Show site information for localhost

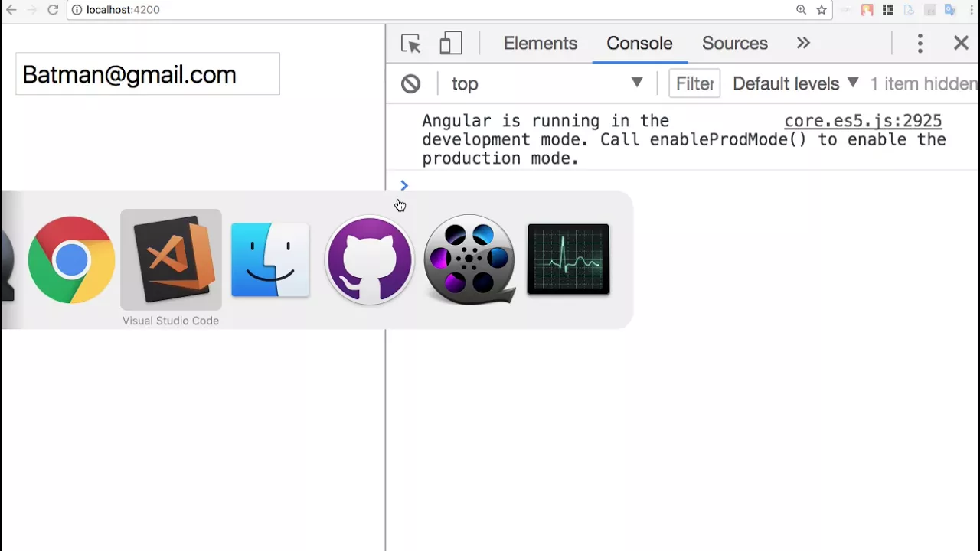pos(77,10)
